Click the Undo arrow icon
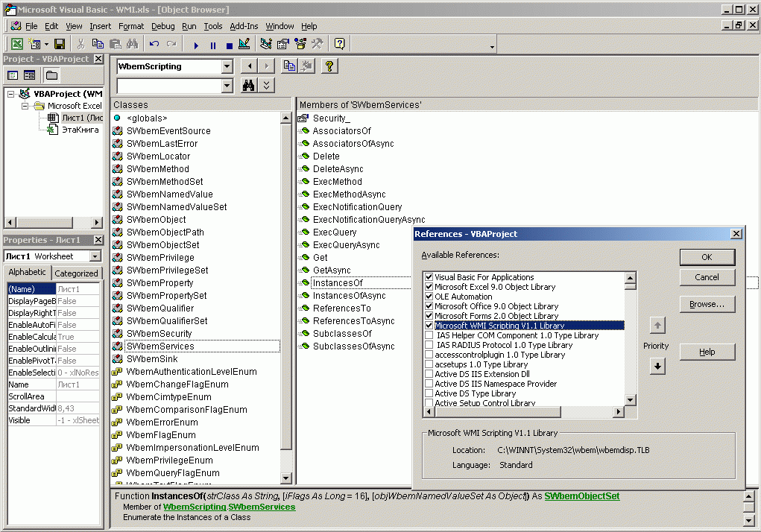 pyautogui.click(x=154, y=44)
